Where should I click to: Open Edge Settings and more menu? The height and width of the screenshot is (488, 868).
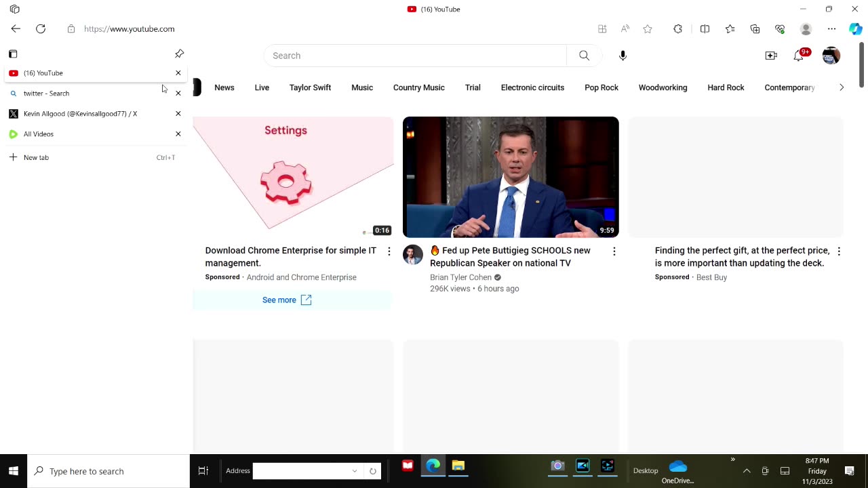pos(831,28)
